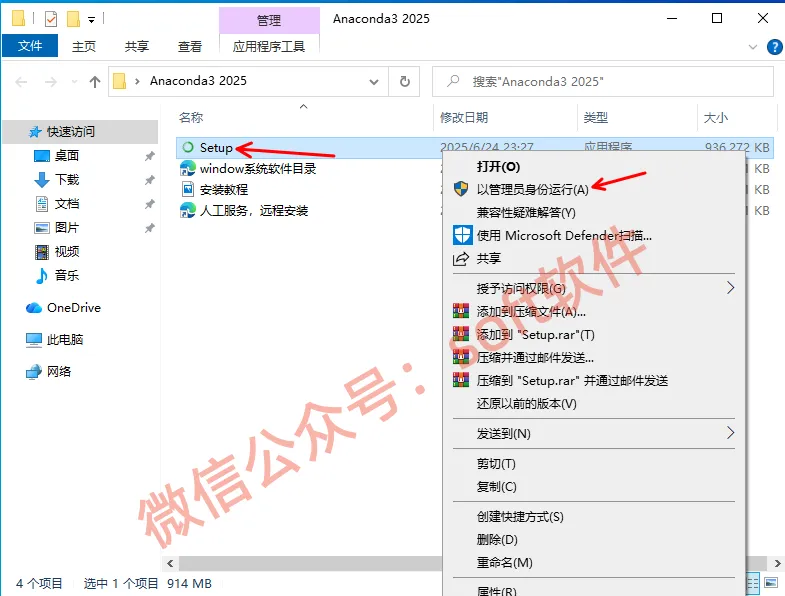Open the 视频 folder in the sidebar
The image size is (785, 596).
[67, 251]
